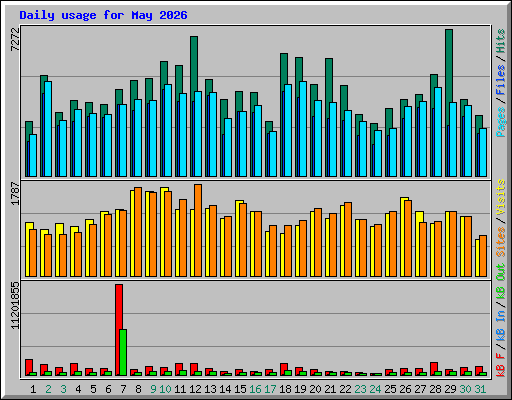Click the day label '5' on the x-axis
This screenshot has width=512, height=400.
93,389
